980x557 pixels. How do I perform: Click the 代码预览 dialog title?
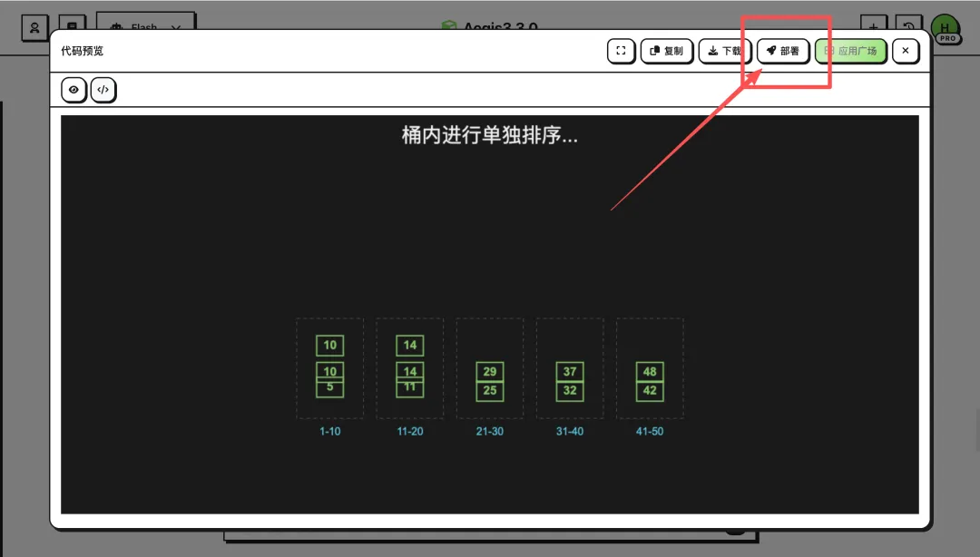click(82, 51)
